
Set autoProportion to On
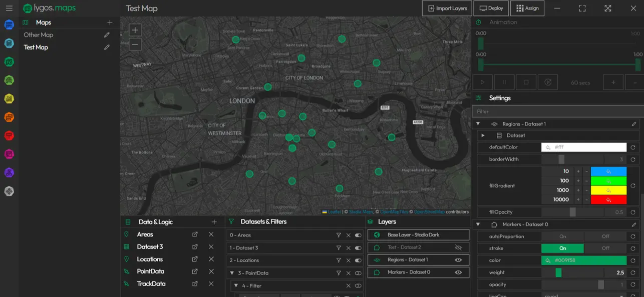[562, 236]
